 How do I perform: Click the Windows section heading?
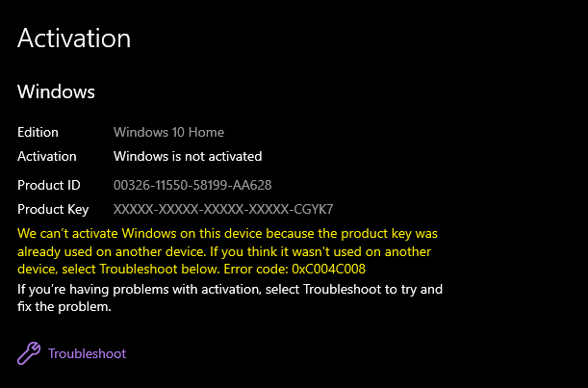click(x=56, y=92)
